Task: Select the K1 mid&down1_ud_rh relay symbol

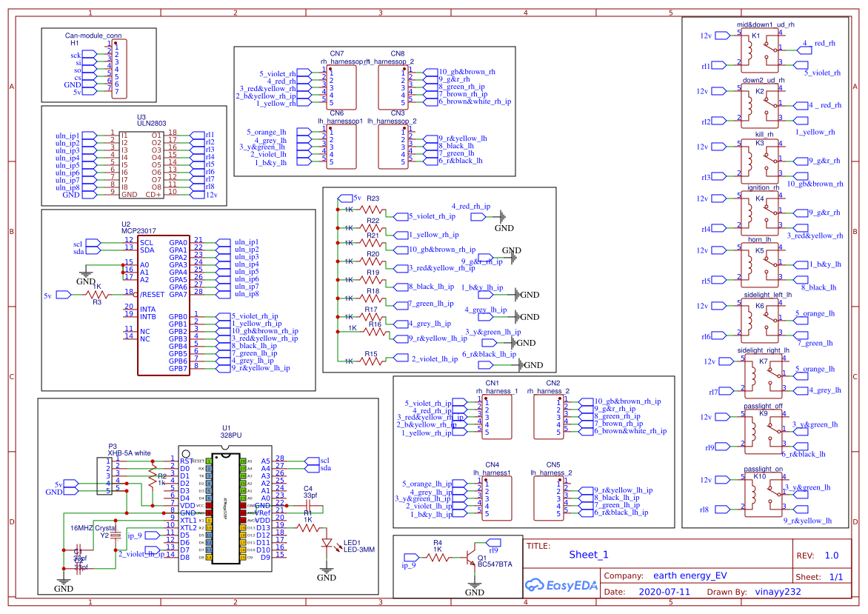Action: click(761, 51)
